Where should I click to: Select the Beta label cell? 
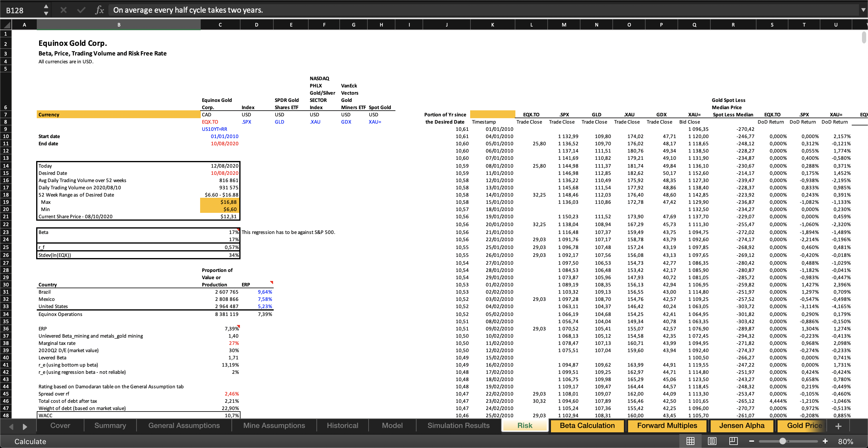tap(119, 232)
